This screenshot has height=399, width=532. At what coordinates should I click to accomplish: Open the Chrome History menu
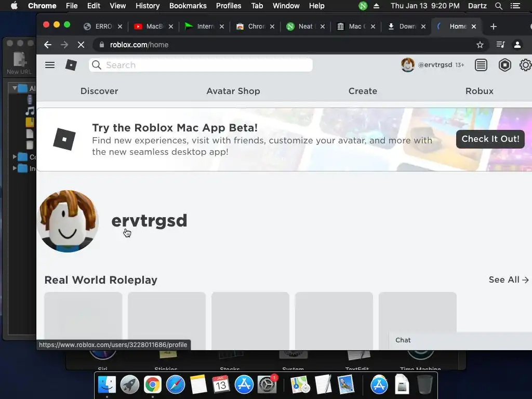pos(148,6)
